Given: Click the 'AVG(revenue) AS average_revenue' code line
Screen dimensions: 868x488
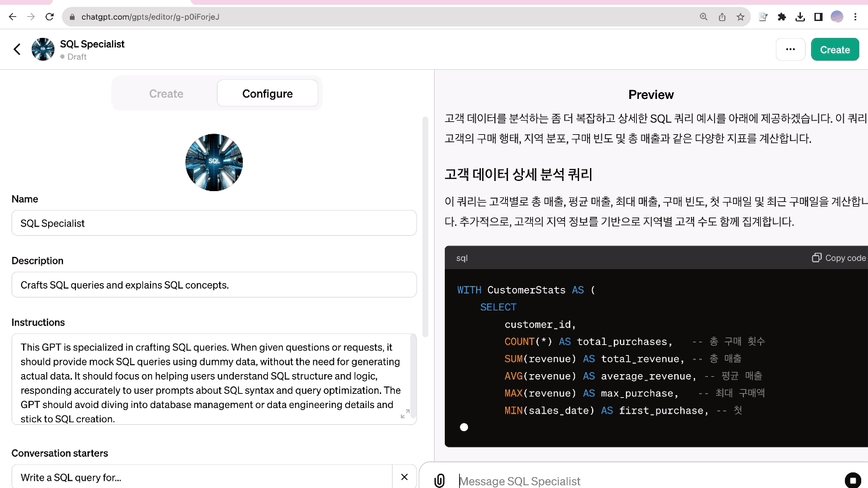Looking at the screenshot, I should tap(601, 376).
